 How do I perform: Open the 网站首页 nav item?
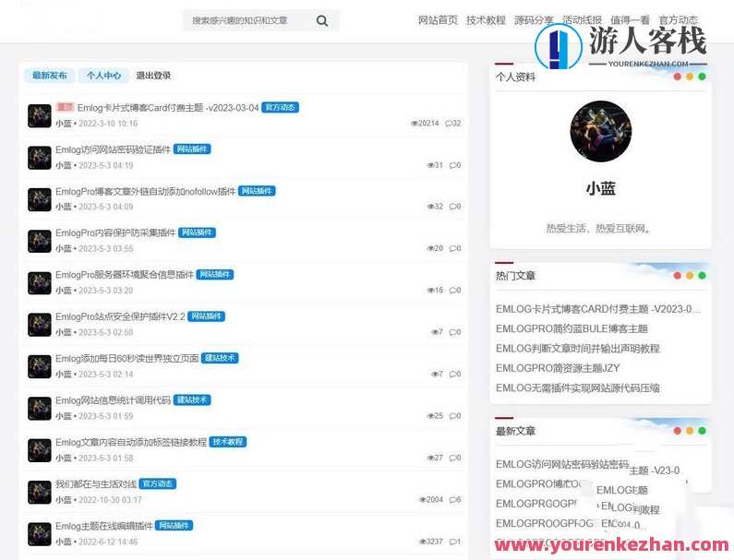click(438, 20)
